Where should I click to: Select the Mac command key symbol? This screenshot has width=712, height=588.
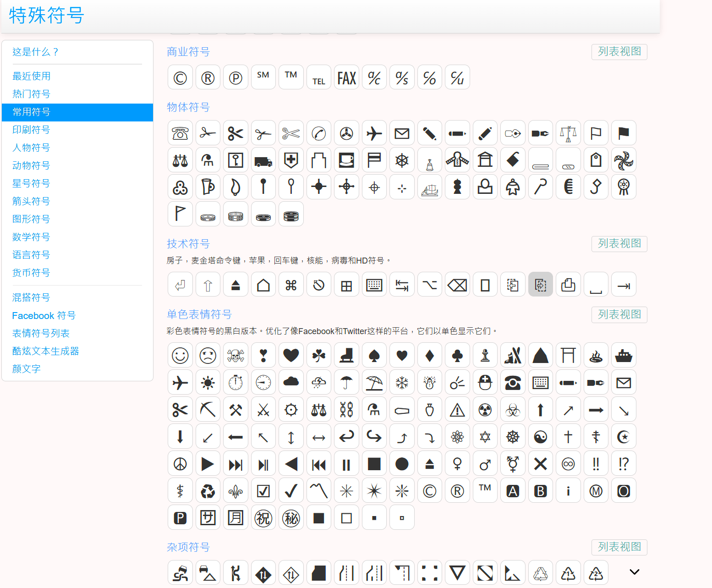tap(291, 286)
